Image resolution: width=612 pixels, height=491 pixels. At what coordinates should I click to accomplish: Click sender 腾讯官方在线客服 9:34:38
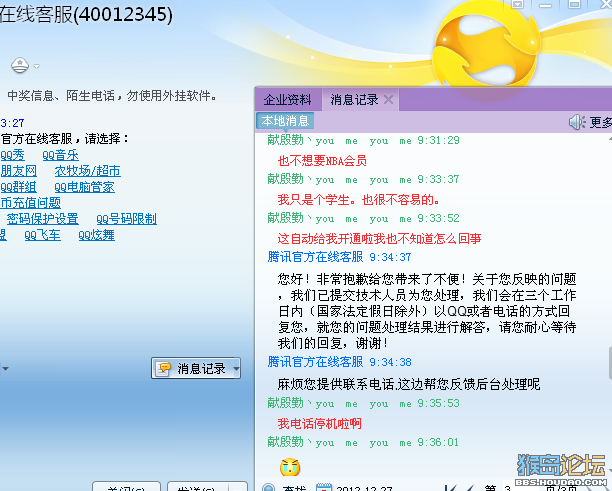[339, 362]
